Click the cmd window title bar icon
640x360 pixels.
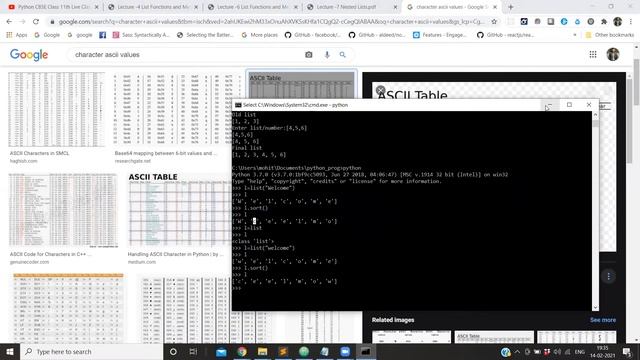[238, 105]
